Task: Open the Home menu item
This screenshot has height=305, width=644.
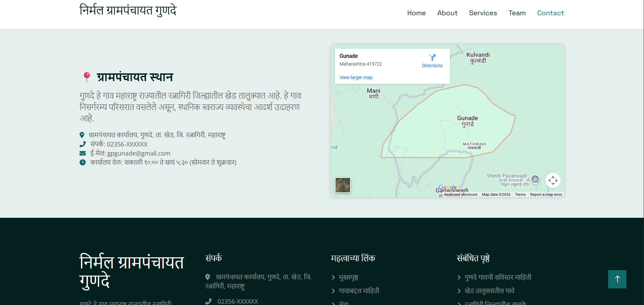Action: [416, 13]
